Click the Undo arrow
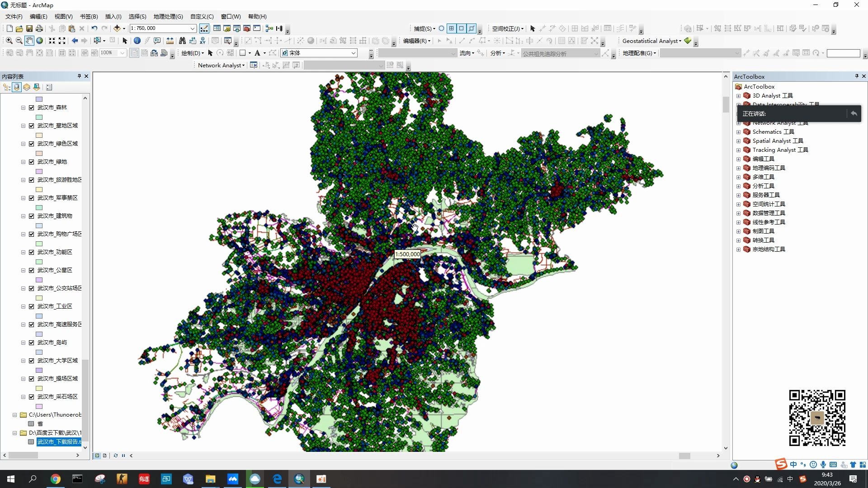This screenshot has height=488, width=868. [94, 28]
